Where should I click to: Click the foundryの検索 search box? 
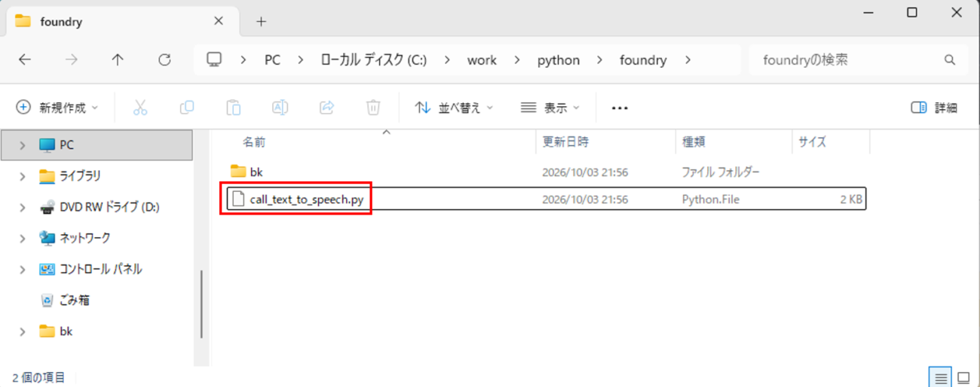click(x=858, y=60)
